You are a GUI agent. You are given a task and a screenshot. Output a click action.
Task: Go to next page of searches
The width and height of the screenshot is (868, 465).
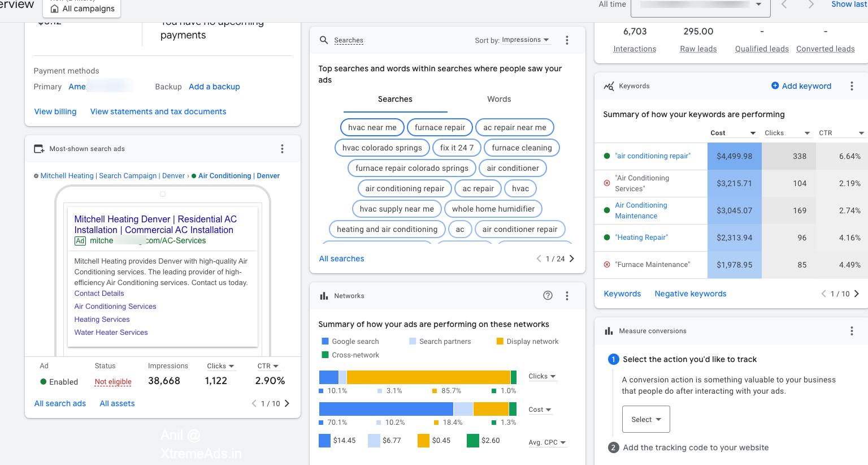pyautogui.click(x=572, y=259)
